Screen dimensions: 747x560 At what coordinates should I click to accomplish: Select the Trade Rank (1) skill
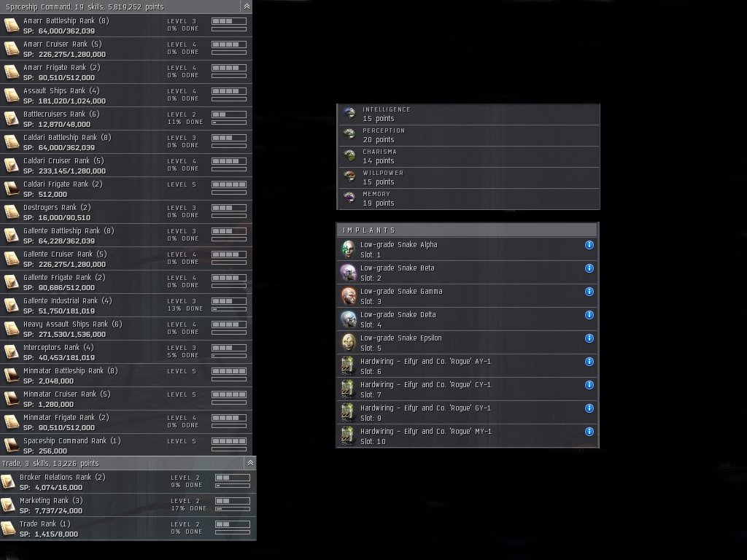[x=128, y=528]
